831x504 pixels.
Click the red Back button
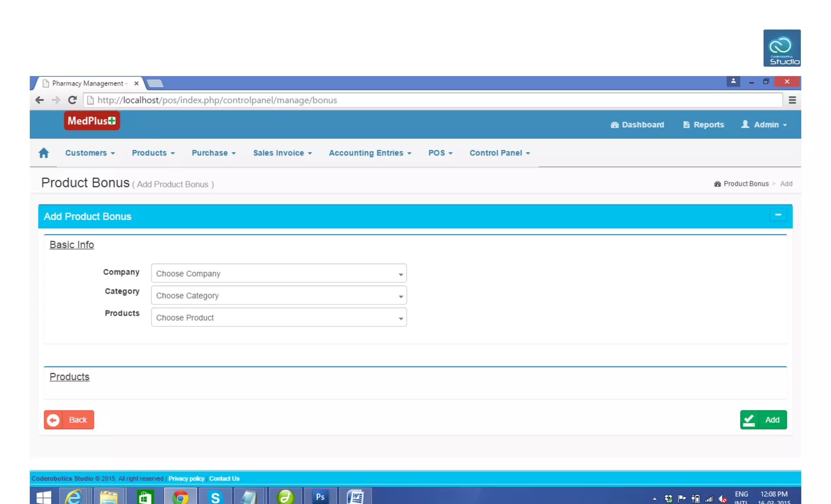coord(69,420)
